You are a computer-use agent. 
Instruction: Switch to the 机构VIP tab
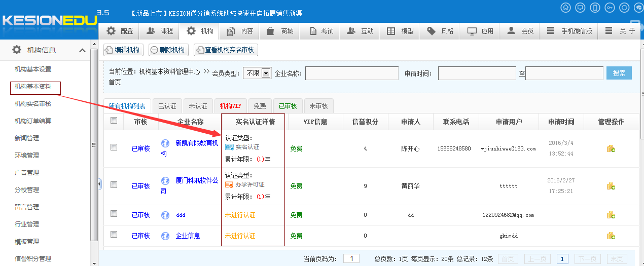[x=230, y=106]
